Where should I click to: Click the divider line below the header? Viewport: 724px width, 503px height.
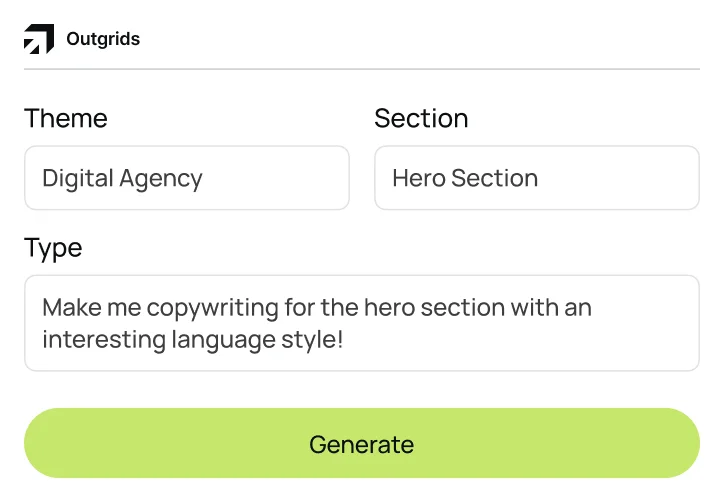[x=362, y=69]
